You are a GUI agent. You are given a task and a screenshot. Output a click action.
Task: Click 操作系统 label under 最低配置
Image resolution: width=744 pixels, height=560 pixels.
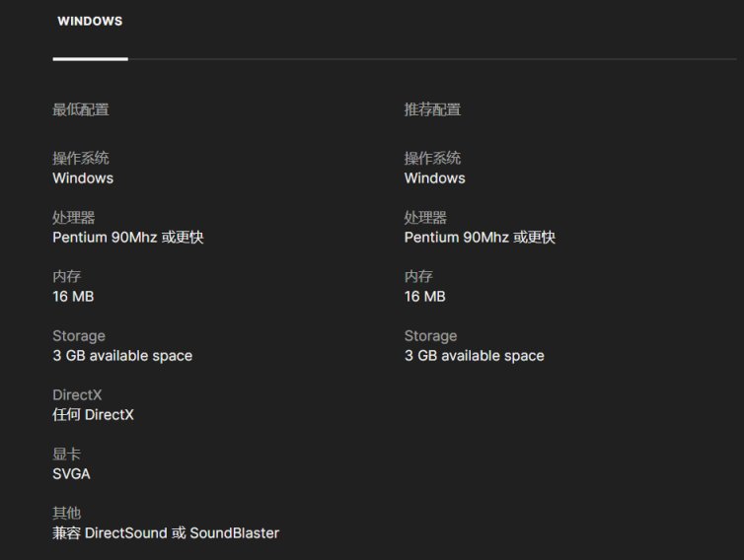point(81,158)
